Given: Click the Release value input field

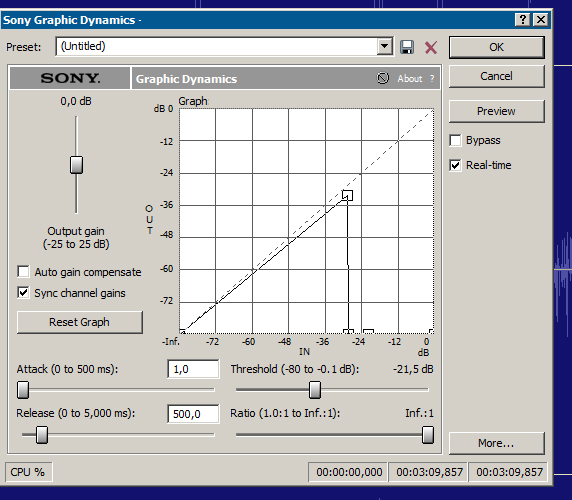Looking at the screenshot, I should tap(193, 414).
